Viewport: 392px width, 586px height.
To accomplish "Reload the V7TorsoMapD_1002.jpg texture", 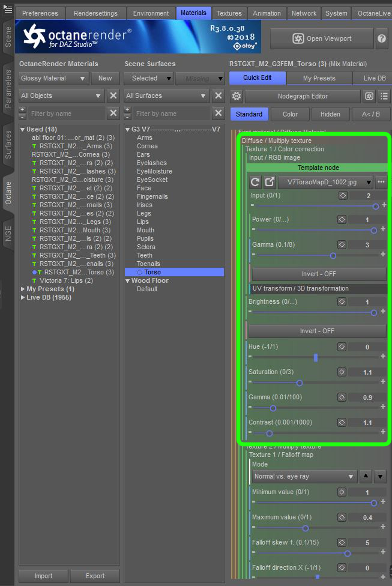I will click(255, 182).
